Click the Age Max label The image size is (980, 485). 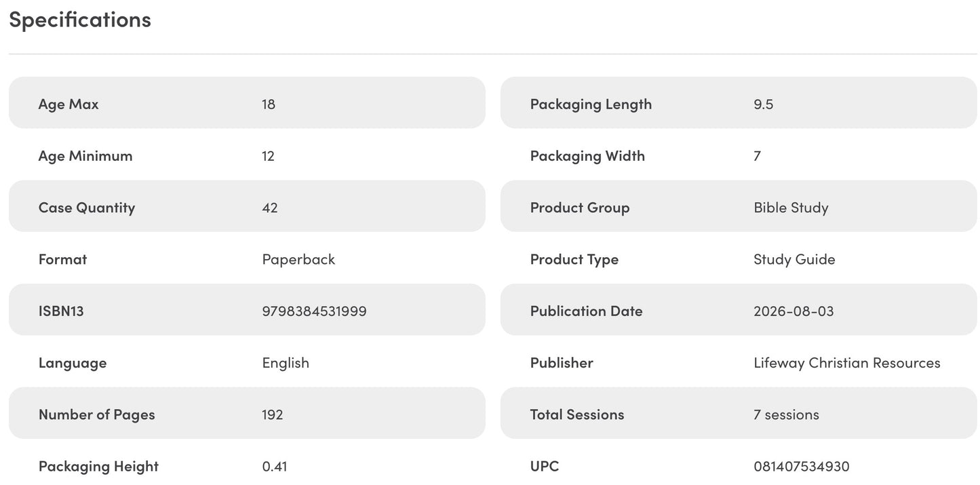click(68, 104)
